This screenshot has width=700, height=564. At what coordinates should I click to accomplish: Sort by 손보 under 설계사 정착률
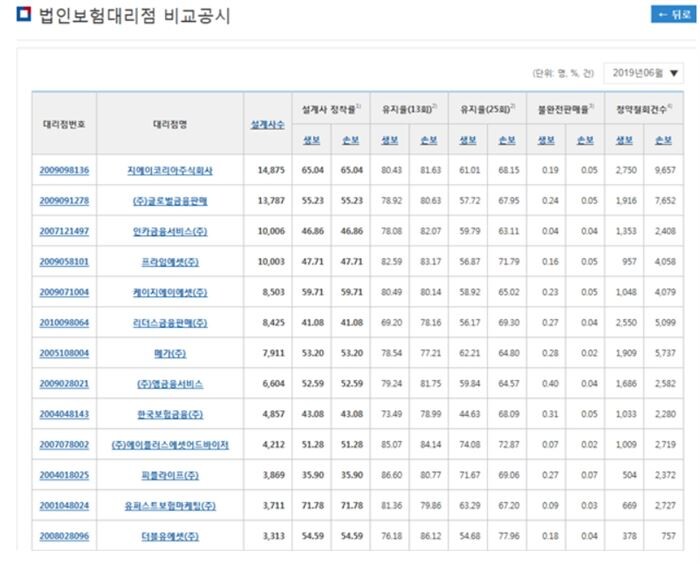(x=351, y=140)
